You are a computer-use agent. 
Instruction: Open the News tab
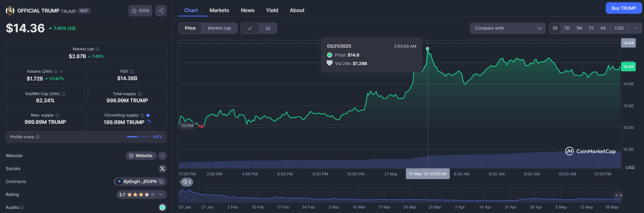(x=248, y=10)
